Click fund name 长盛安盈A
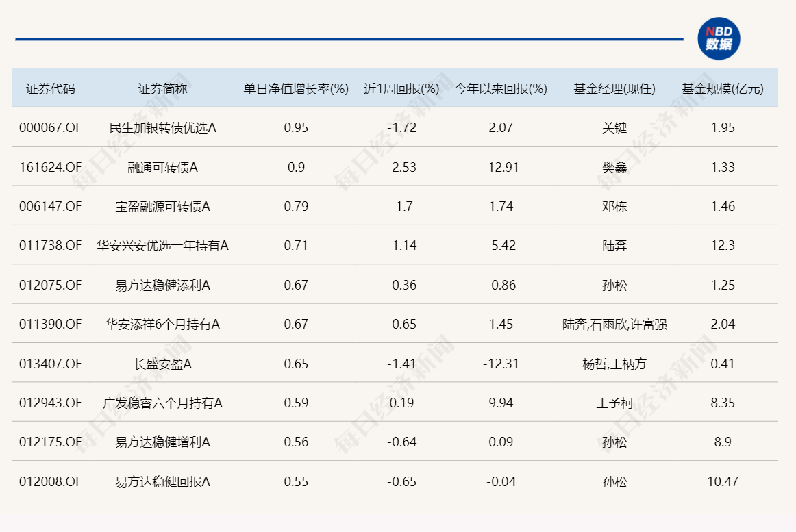Screen dimensions: 796x532 [x=162, y=364]
